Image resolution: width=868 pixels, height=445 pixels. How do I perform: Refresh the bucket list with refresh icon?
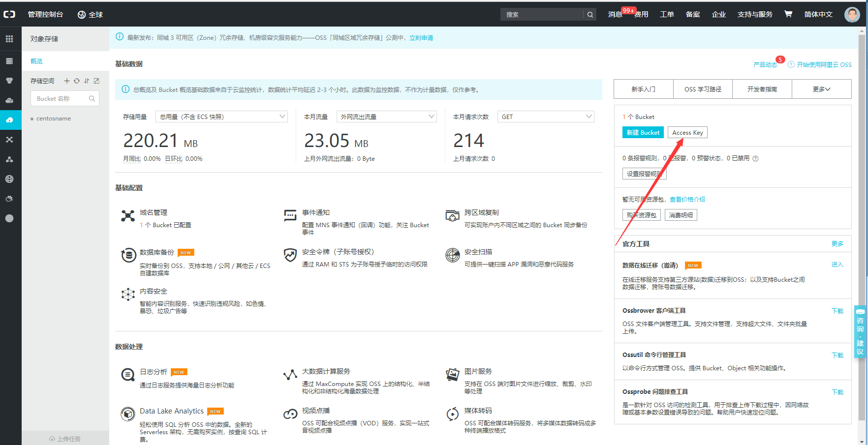(x=77, y=81)
